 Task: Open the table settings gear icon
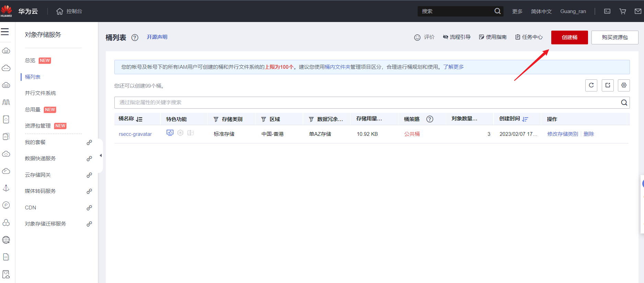[624, 85]
